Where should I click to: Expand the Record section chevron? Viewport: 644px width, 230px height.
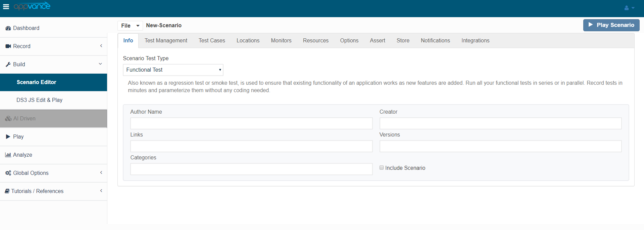[101, 46]
